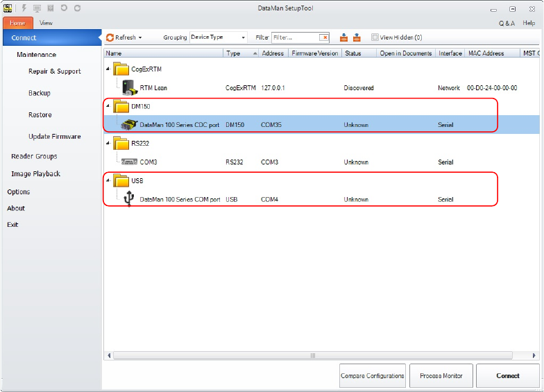The image size is (544, 392).
Task: Switch to the Home ribbon tab
Action: point(18,23)
